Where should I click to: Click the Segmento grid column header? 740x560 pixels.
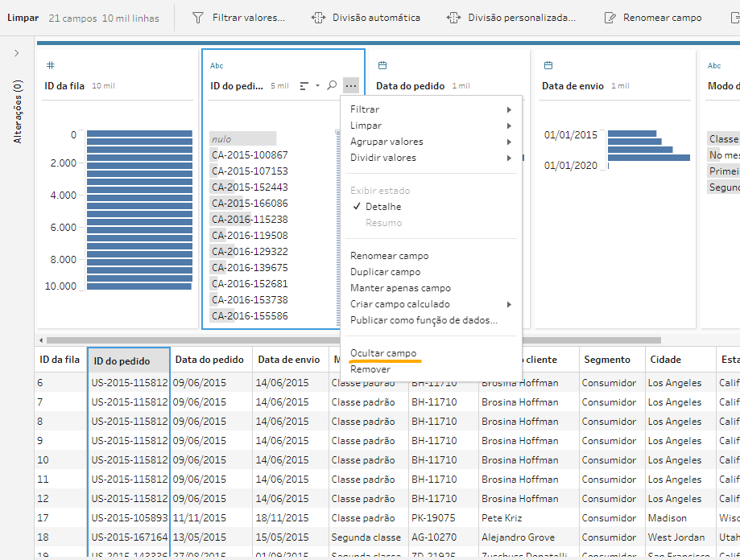tap(612, 360)
